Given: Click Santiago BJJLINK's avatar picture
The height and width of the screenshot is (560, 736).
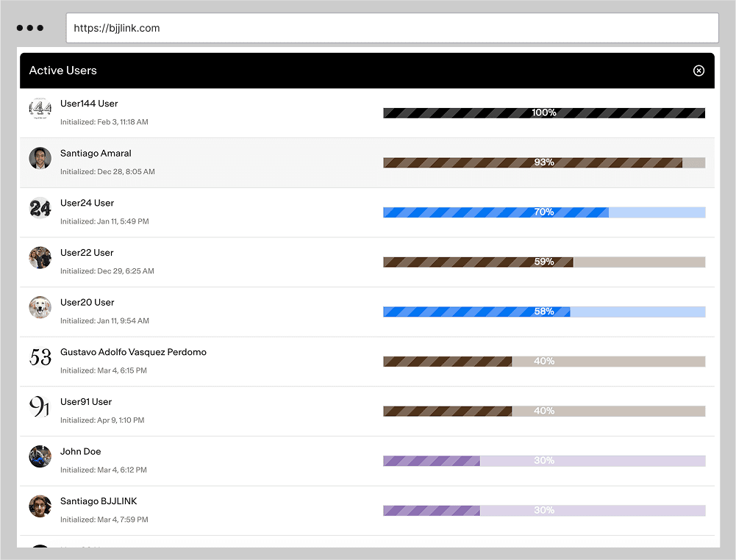Looking at the screenshot, I should [40, 506].
